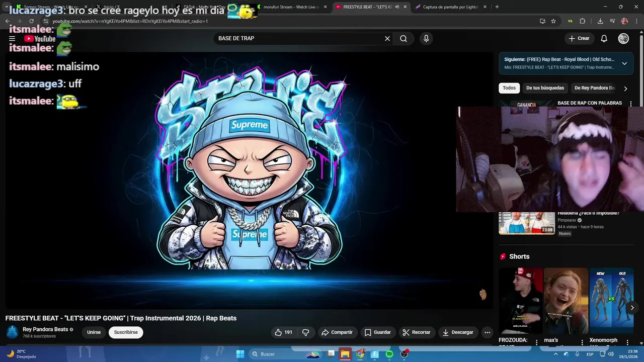Start voice search with microphone icon
644x362 pixels.
[x=426, y=39]
